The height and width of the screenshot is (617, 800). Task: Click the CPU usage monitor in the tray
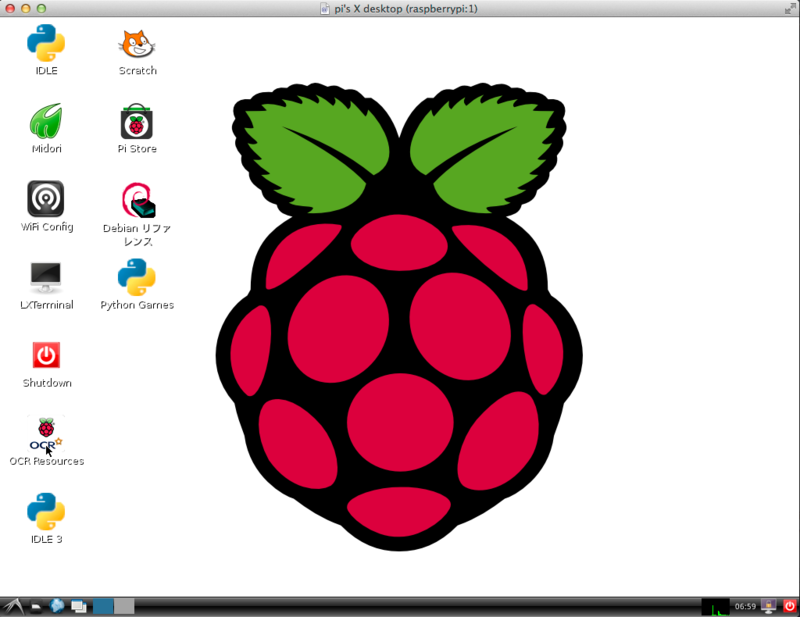click(716, 605)
